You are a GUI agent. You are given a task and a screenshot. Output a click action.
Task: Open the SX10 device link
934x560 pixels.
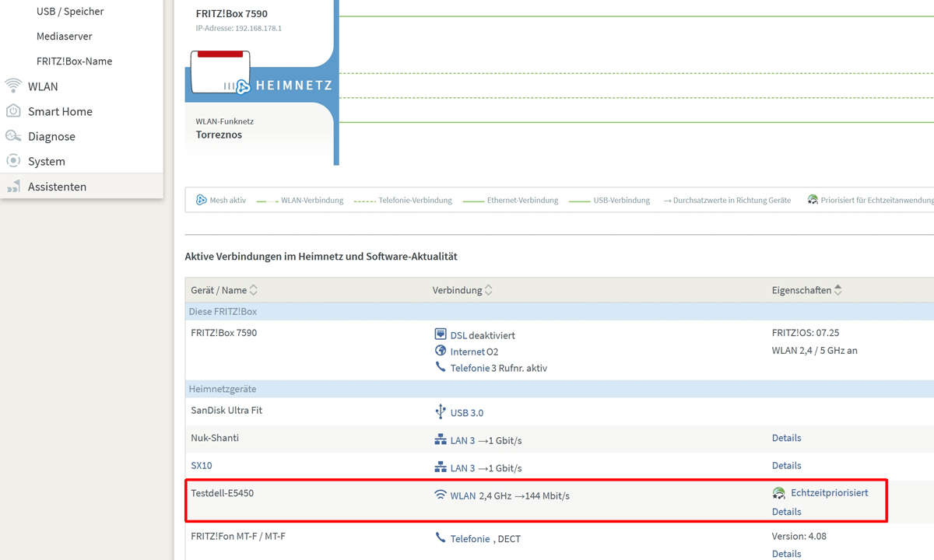pyautogui.click(x=202, y=465)
